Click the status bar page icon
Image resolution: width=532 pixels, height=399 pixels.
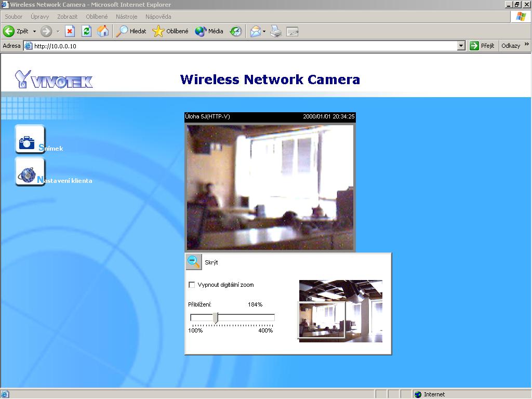5,394
